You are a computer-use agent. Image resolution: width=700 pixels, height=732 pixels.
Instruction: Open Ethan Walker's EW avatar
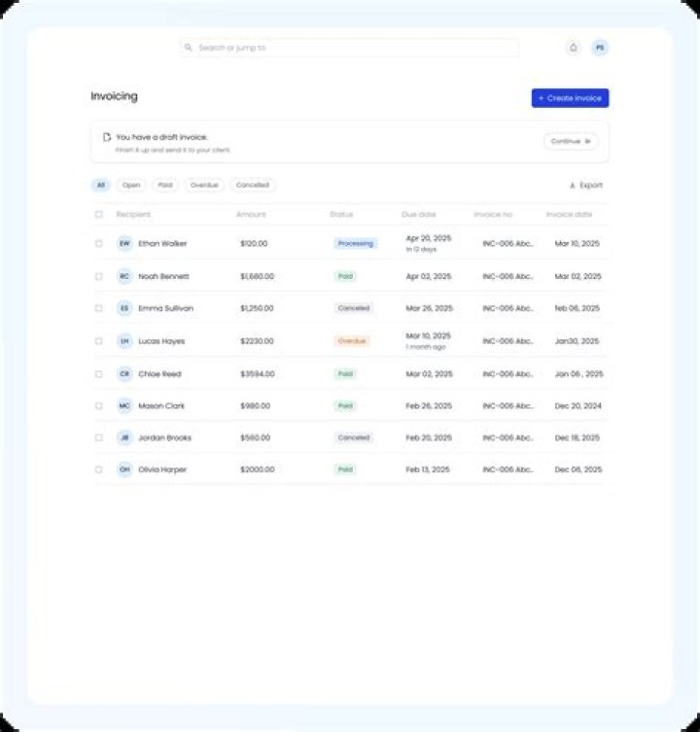click(124, 243)
